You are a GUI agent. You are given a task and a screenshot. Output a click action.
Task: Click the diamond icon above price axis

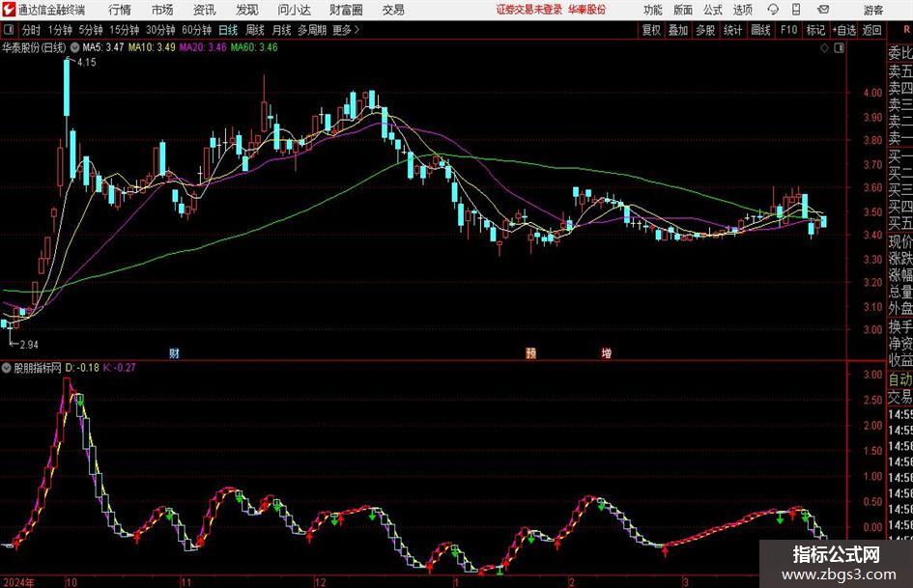click(x=824, y=48)
